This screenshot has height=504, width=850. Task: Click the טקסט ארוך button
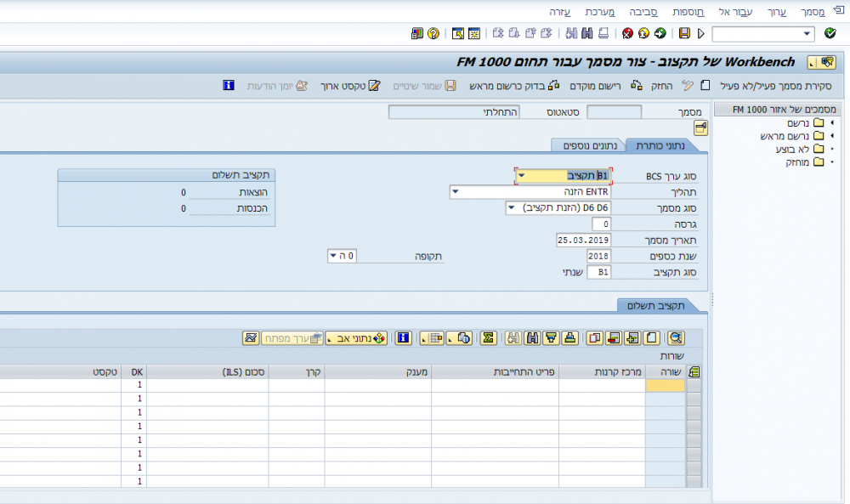coord(349,86)
